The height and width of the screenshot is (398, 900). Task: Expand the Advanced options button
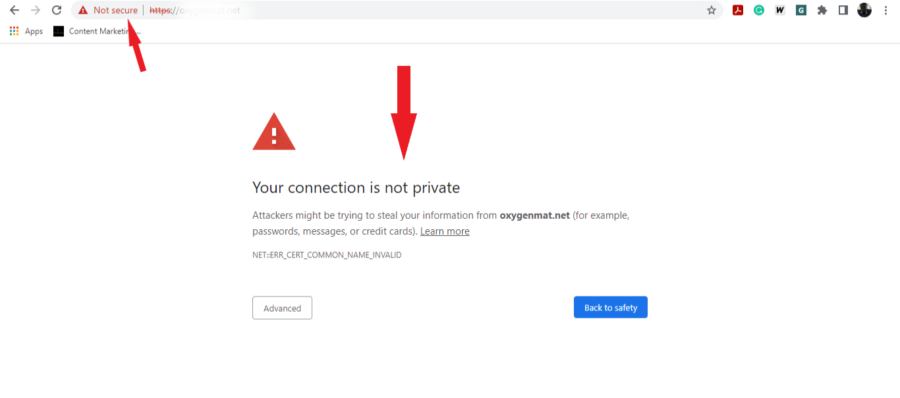pyautogui.click(x=282, y=308)
